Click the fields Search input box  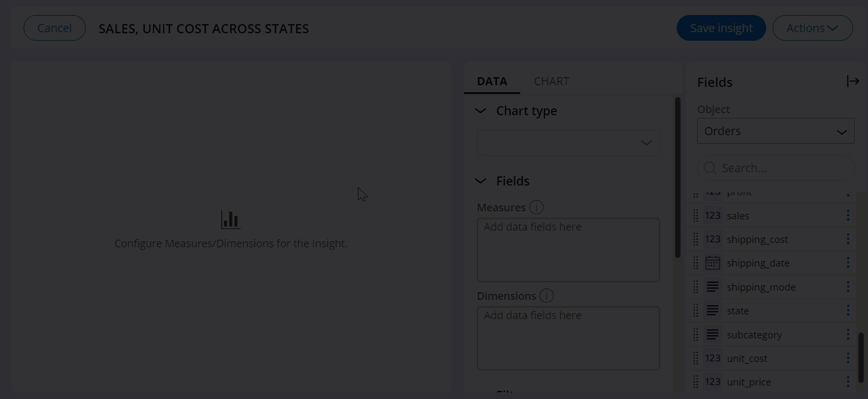pyautogui.click(x=782, y=168)
